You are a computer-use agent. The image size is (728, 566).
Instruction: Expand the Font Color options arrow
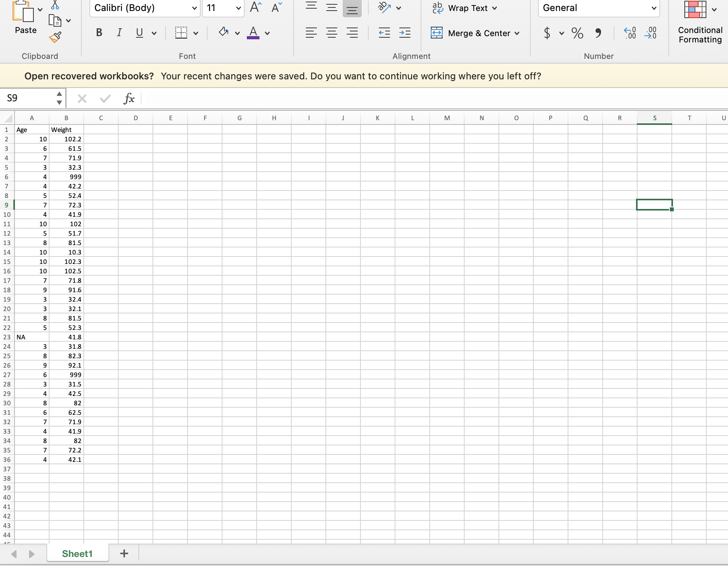pos(267,33)
